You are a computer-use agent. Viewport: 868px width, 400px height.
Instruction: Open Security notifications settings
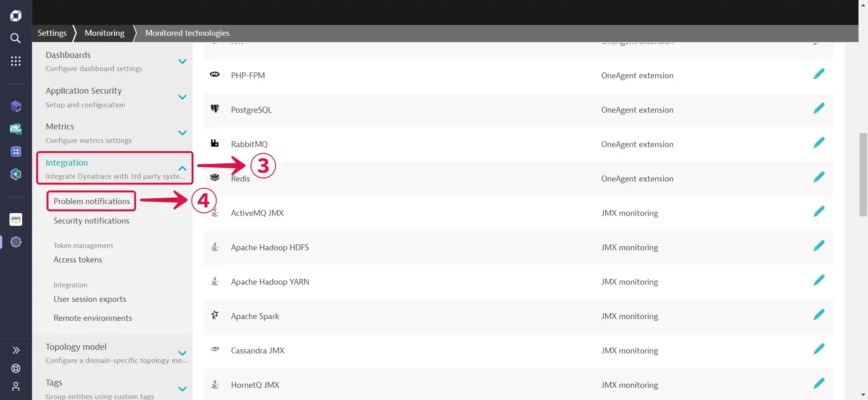coord(91,221)
